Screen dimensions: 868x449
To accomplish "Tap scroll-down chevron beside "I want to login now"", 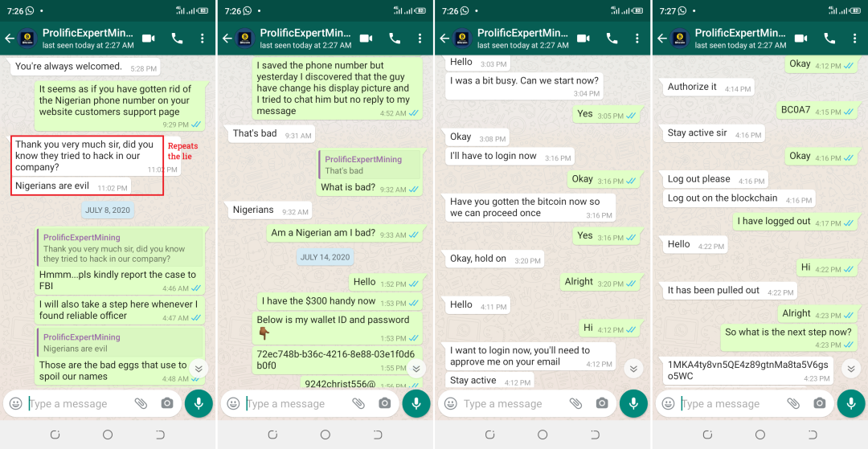I will (633, 368).
